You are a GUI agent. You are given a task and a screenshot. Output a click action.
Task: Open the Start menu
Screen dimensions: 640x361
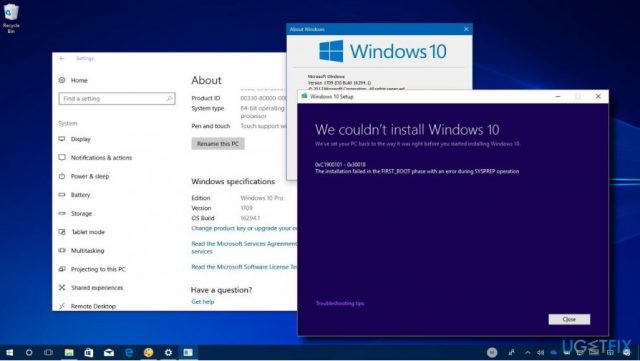[x=9, y=352]
